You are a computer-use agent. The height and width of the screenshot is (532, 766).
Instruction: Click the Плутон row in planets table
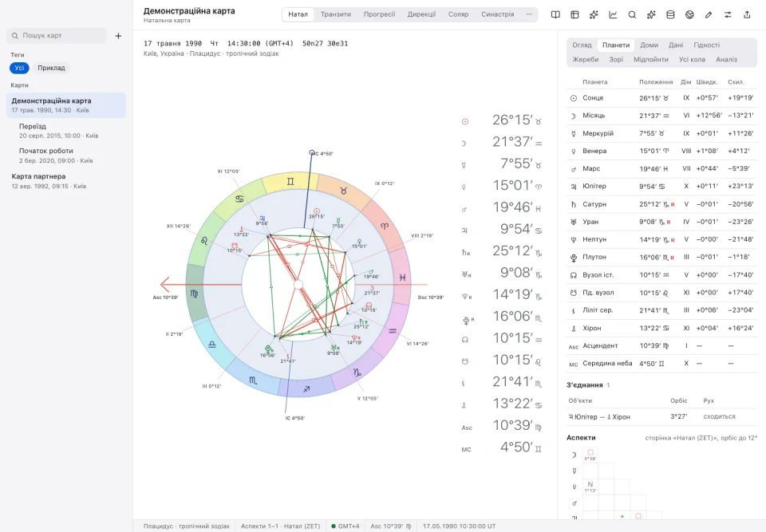[x=662, y=257]
